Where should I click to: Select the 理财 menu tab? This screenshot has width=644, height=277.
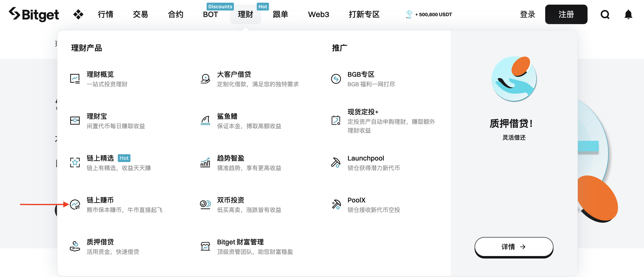(x=246, y=15)
